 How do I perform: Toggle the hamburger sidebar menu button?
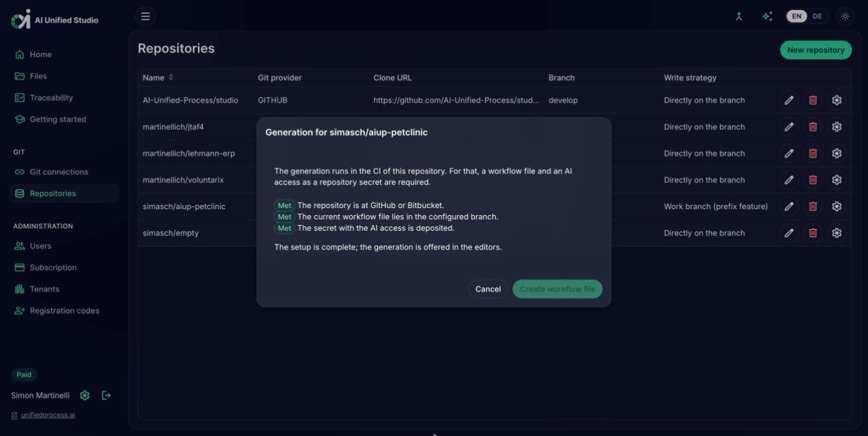click(x=145, y=17)
